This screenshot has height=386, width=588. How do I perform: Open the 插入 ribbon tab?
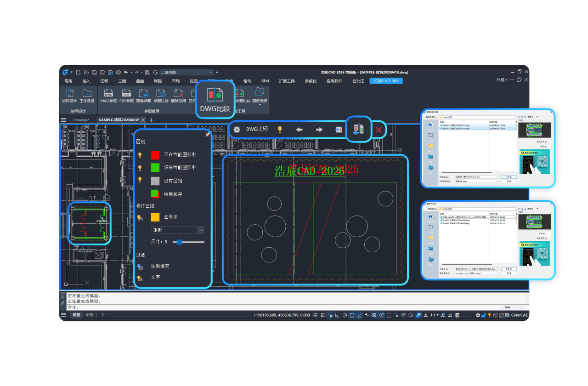pyautogui.click(x=86, y=81)
